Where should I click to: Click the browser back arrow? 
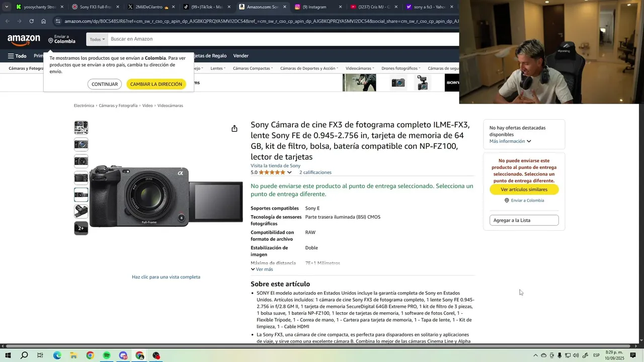(x=7, y=21)
